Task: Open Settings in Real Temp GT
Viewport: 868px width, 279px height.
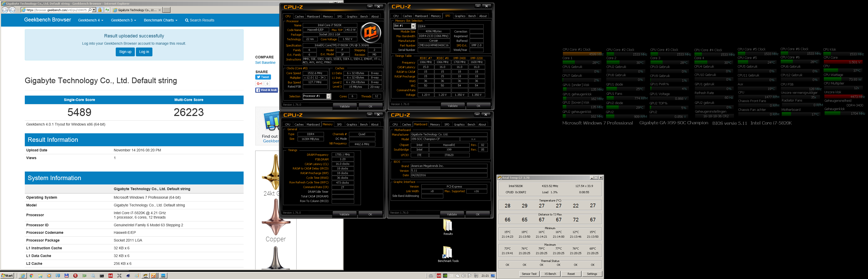Action: click(x=592, y=274)
